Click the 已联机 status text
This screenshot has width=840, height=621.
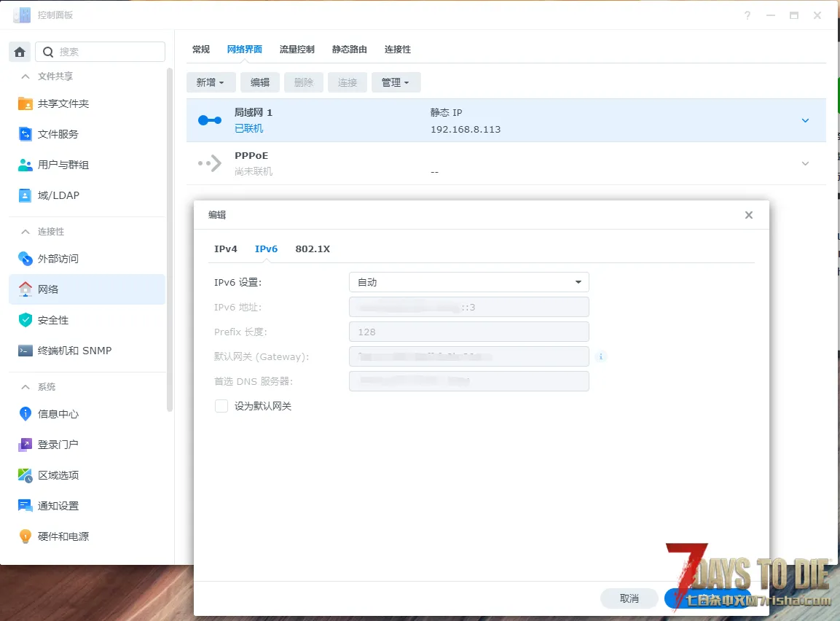(x=248, y=128)
